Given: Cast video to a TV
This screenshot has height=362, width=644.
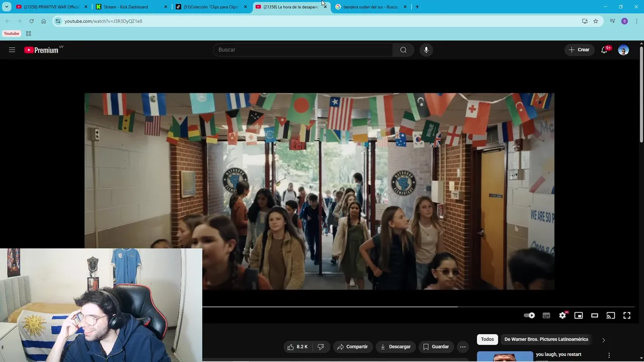Looking at the screenshot, I should tap(611, 315).
